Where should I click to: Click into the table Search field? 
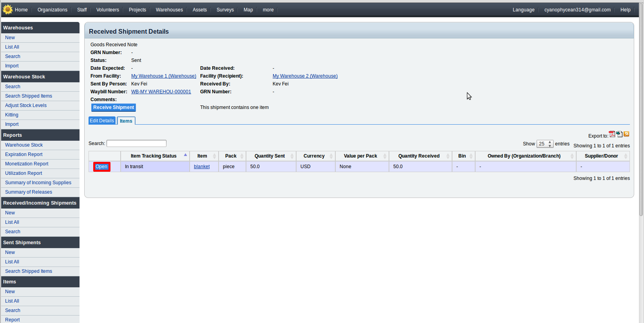[x=136, y=143]
